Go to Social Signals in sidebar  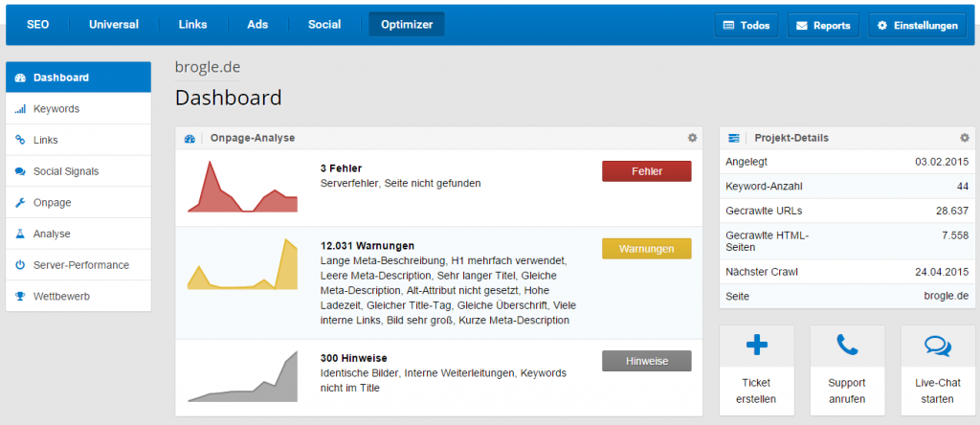pyautogui.click(x=65, y=171)
